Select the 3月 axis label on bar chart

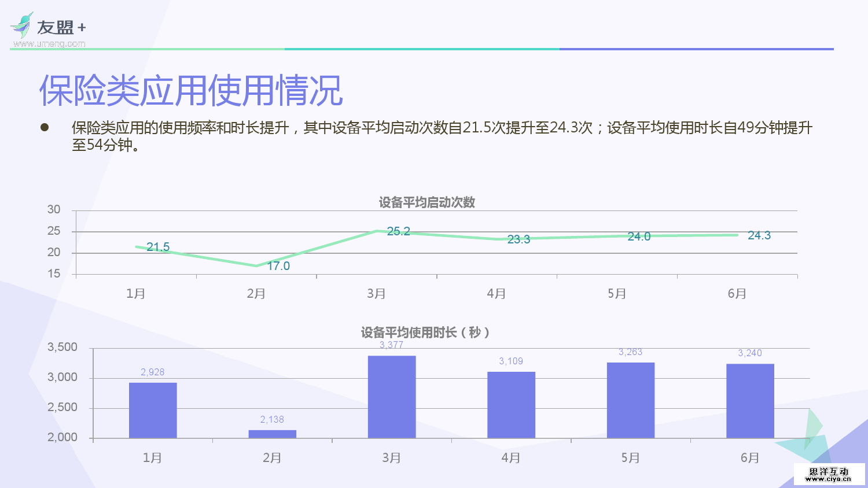391,457
